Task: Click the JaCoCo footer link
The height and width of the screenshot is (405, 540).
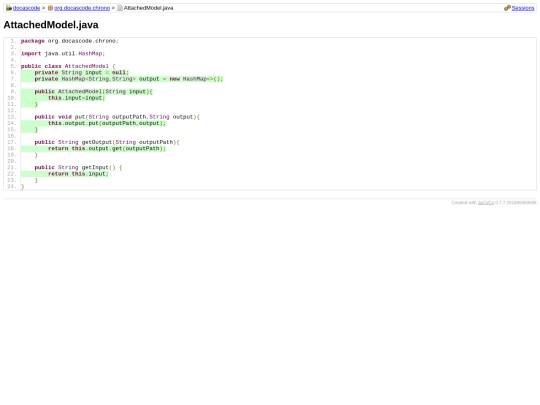Action: pyautogui.click(x=486, y=202)
